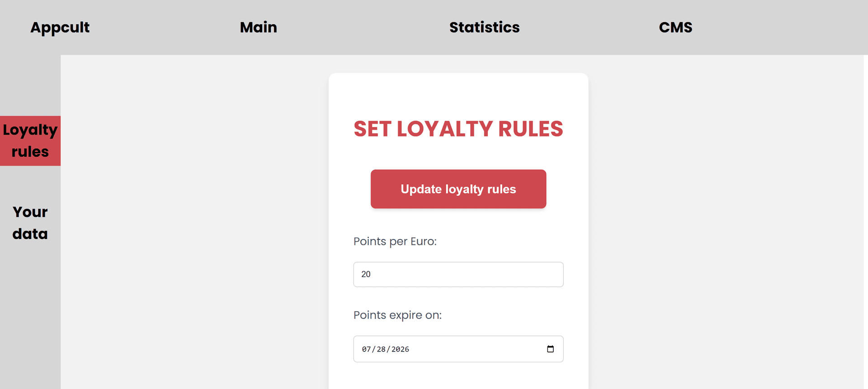868x389 pixels.
Task: Click the Points expire on label
Action: pos(397,315)
